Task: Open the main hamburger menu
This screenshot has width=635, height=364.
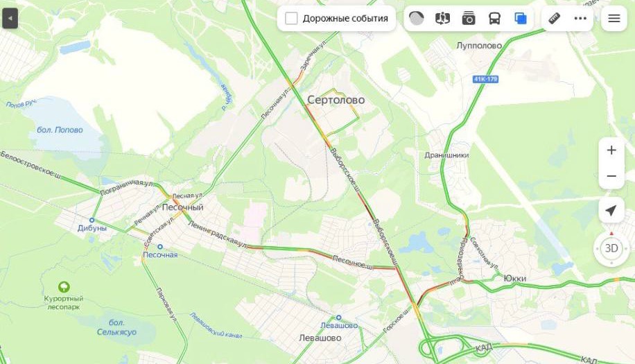Action: pos(614,18)
